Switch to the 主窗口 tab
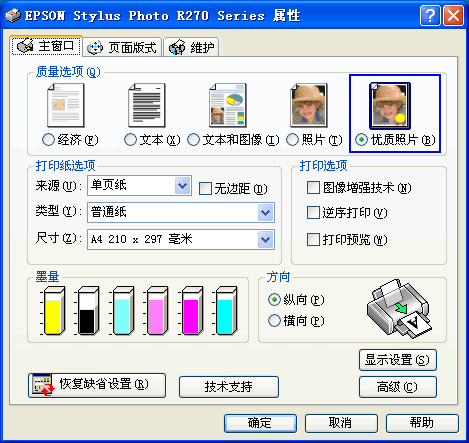 46,46
